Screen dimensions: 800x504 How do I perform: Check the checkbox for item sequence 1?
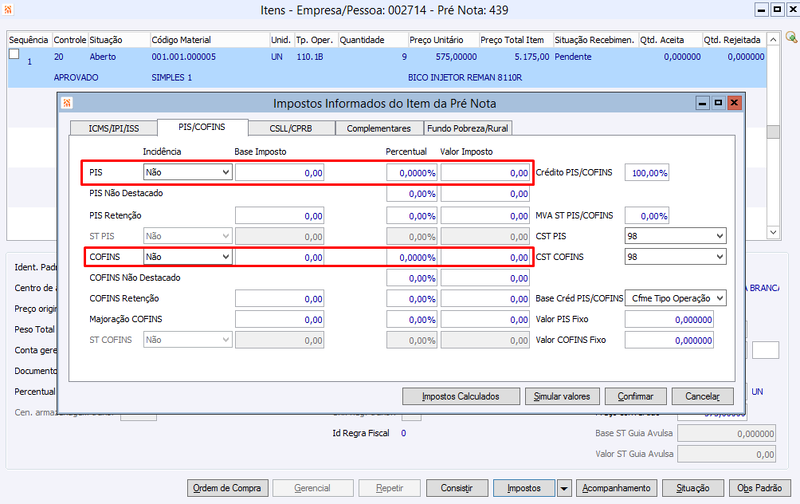tap(14, 54)
